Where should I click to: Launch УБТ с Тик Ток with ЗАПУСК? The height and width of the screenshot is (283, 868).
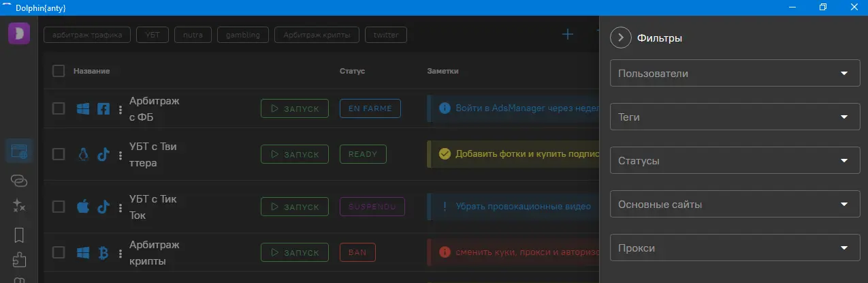295,207
